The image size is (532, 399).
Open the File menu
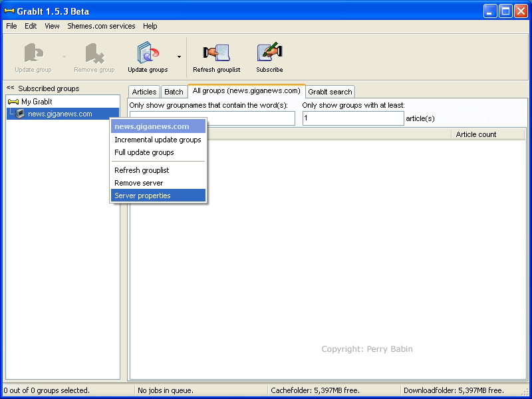pos(11,26)
